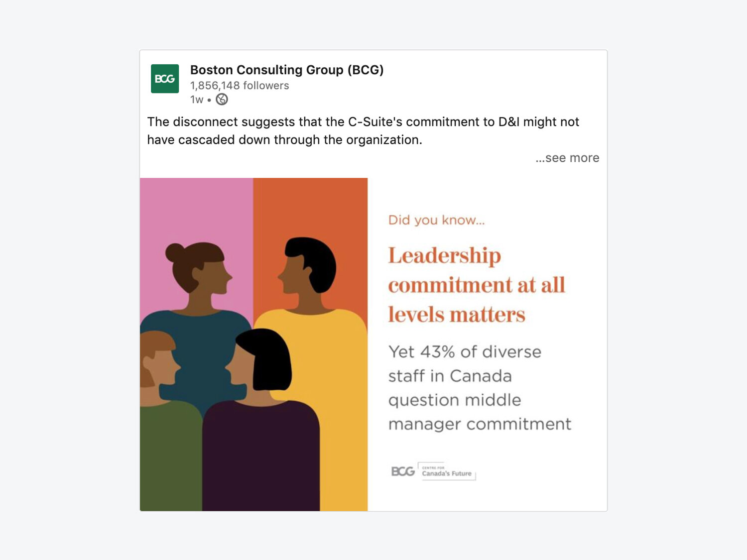Expand post text with see more

567,158
